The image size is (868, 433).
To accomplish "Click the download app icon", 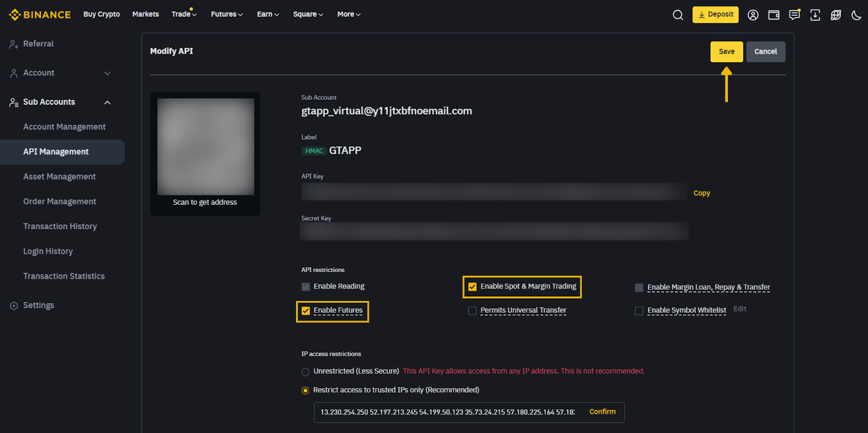I will coord(815,15).
